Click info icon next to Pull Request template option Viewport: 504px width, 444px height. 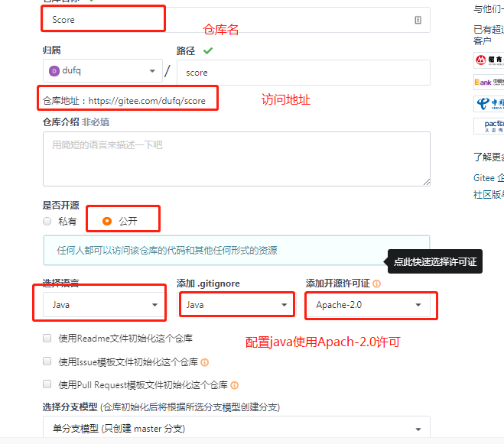[x=235, y=385]
